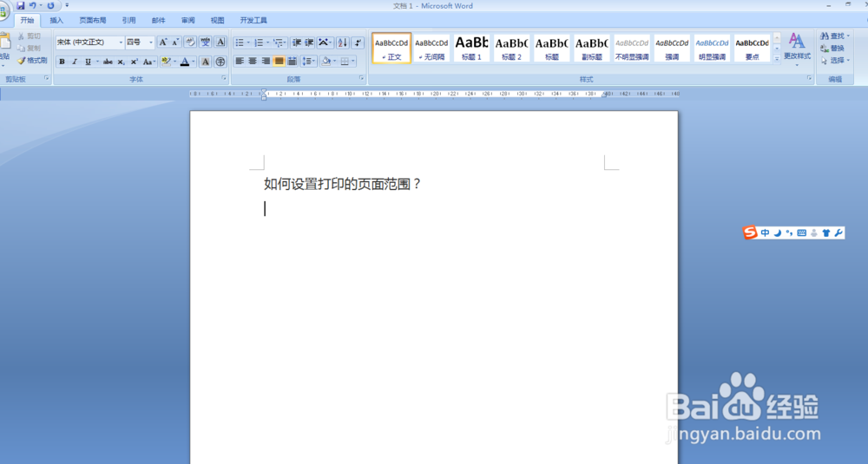
Task: Sort text with the A-Z sort icon
Action: [x=343, y=42]
